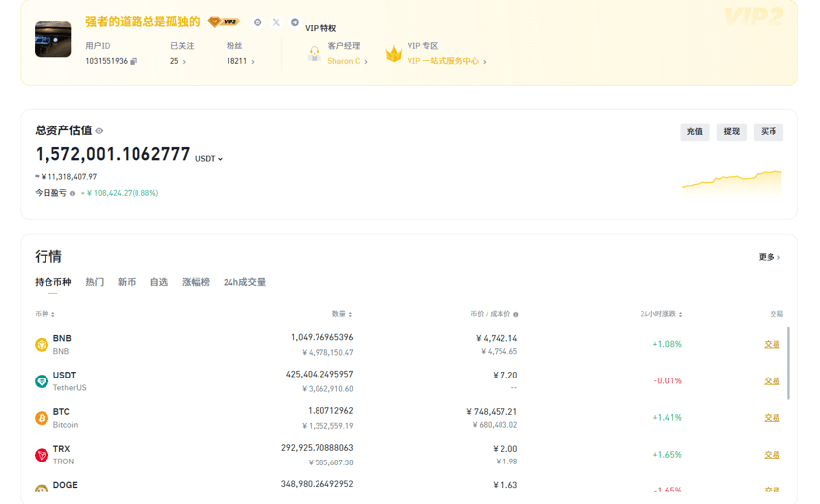This screenshot has height=504, width=820.
Task: Open VIP 一站式服务中心 link
Action: pos(447,61)
